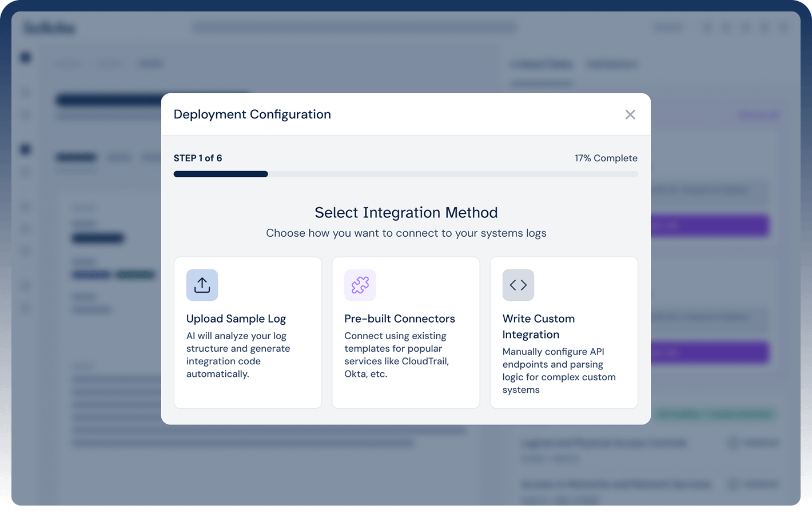Select the Upload Sample Log integration method
Viewport: 812px width, 517px height.
point(248,332)
